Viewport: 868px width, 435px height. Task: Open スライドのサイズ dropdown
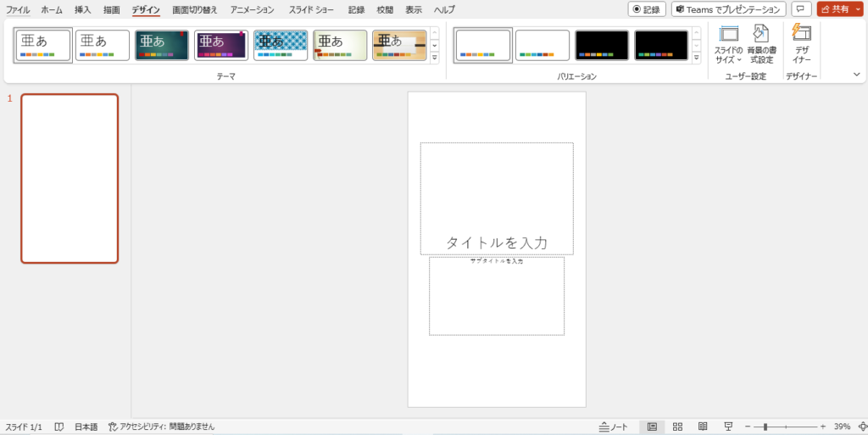click(x=728, y=44)
